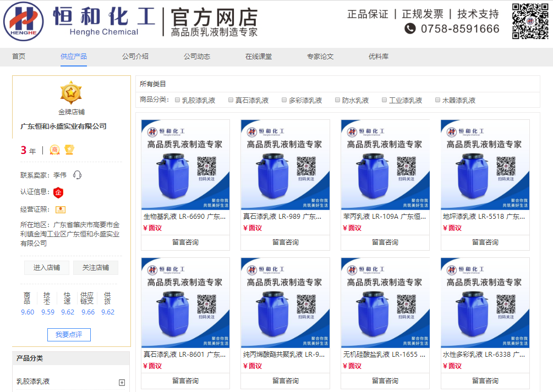This screenshot has width=553, height=392.
Task: Click the 技术 score 9.59
Action: [48, 312]
